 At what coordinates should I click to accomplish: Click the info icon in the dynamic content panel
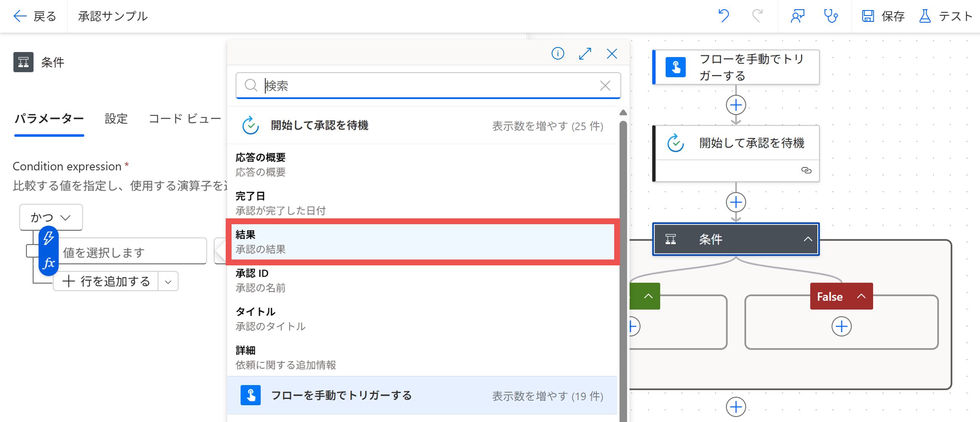[558, 54]
